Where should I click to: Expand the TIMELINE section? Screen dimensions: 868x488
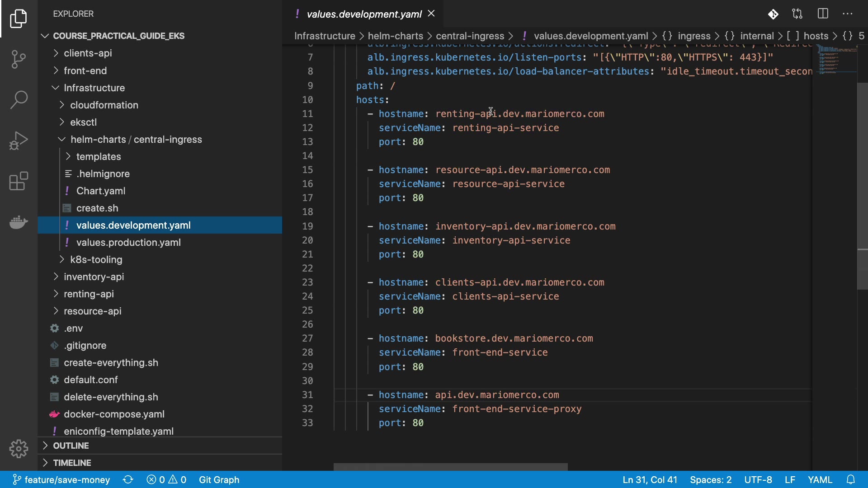click(72, 463)
